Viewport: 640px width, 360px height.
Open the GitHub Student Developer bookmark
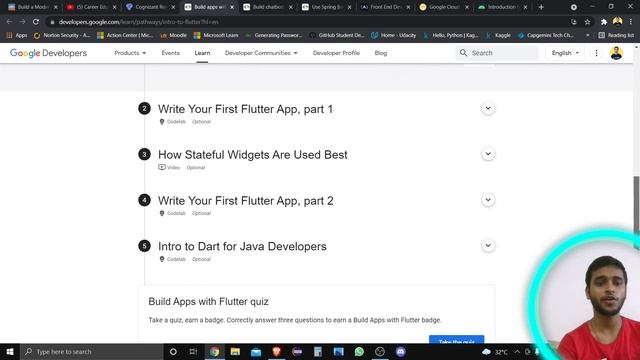point(337,36)
